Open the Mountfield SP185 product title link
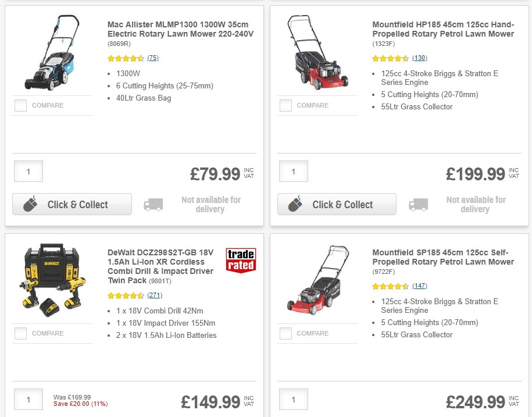 tap(443, 256)
